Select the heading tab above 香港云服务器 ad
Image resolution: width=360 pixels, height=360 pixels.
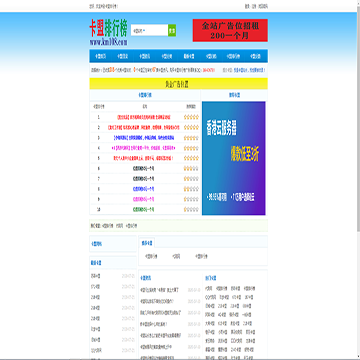(234, 95)
